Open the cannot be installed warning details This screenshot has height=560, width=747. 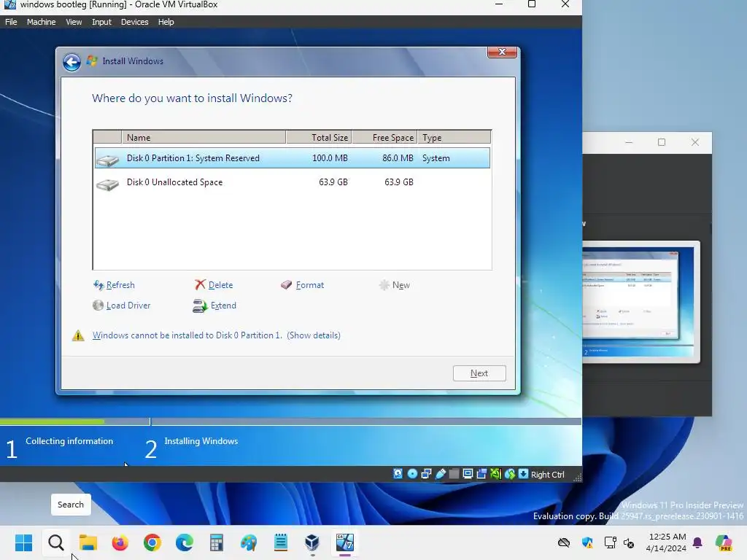pos(314,335)
